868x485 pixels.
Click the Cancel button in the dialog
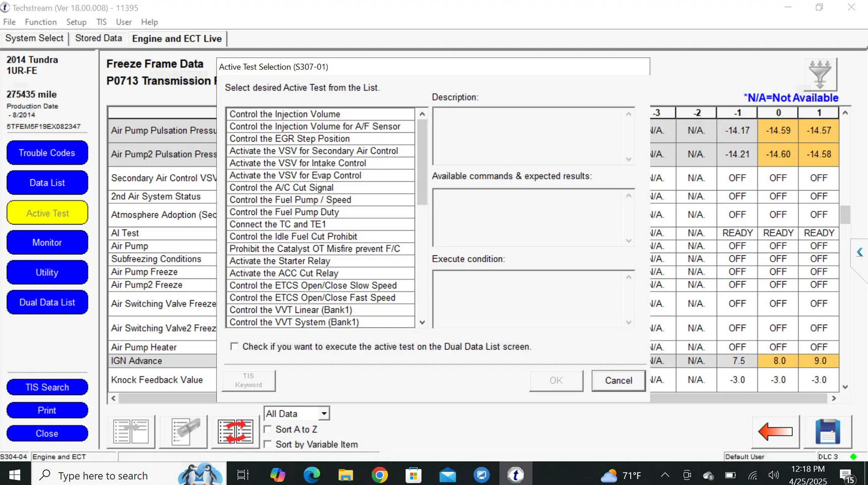pyautogui.click(x=619, y=381)
